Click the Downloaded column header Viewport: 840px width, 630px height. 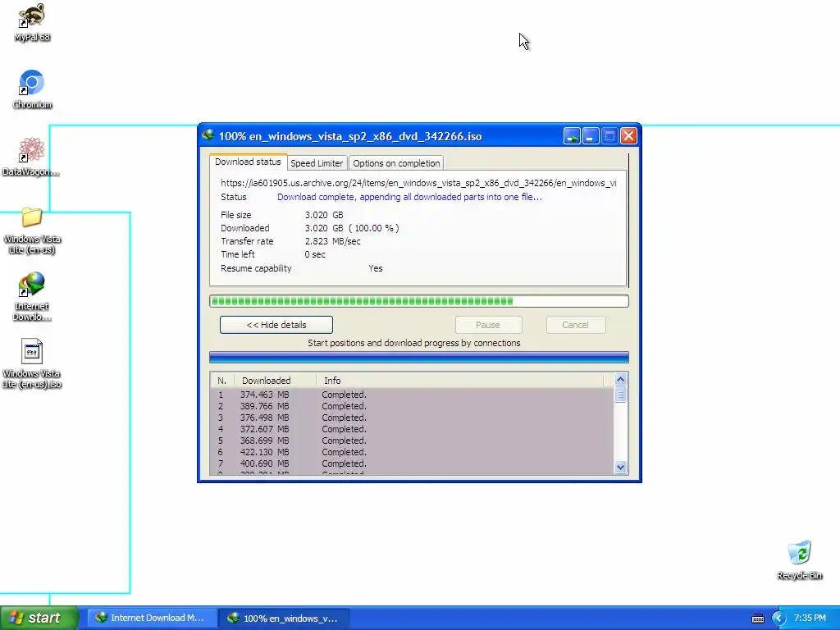click(276, 381)
